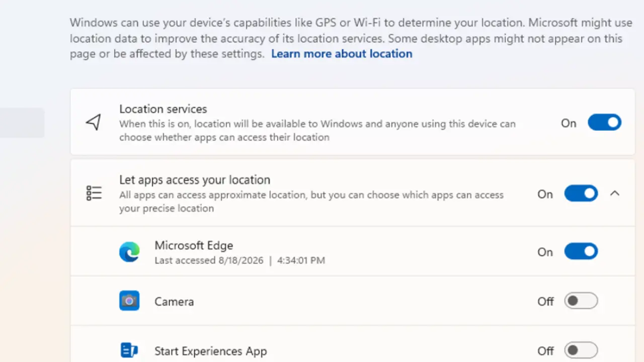
Task: Turn on Start Experiences App location toggle
Action: pos(581,350)
